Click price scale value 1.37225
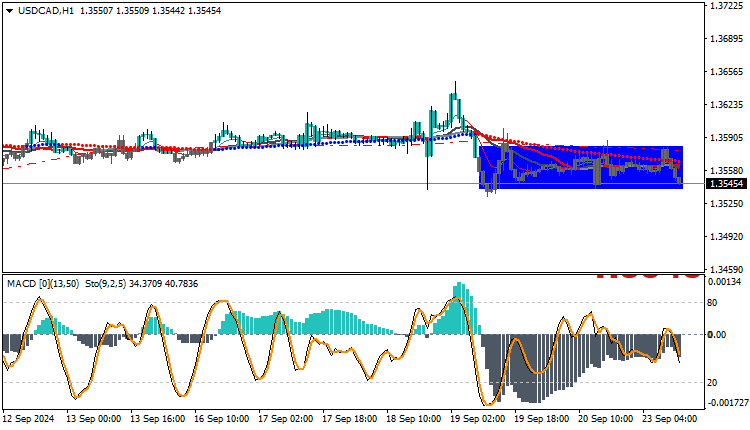The image size is (750, 430). pyautogui.click(x=727, y=6)
